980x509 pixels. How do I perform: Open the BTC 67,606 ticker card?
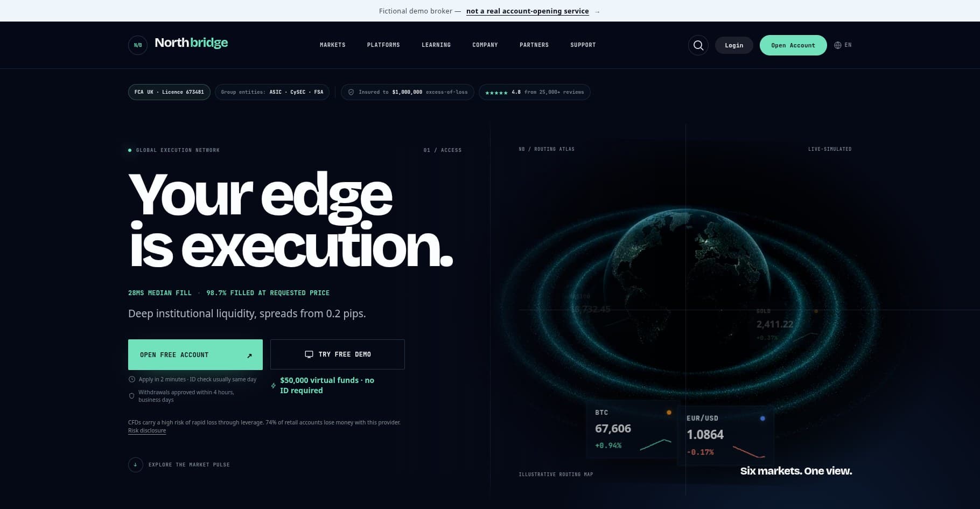click(x=633, y=429)
